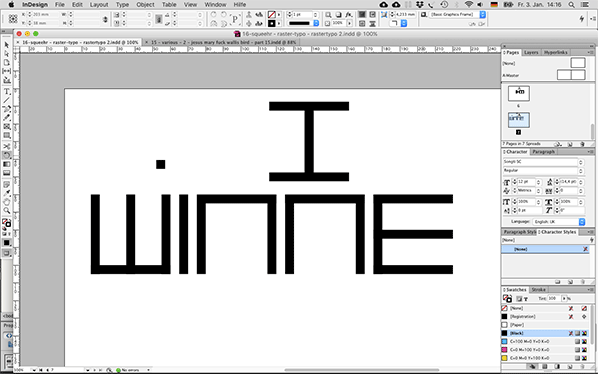Select the Direct Selection tool
Screen dimensions: 598x374
tap(6, 54)
